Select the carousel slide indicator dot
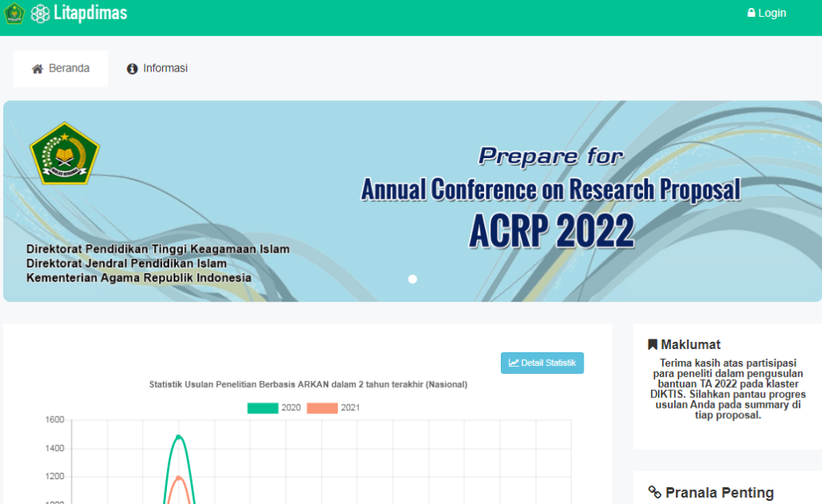The width and height of the screenshot is (822, 504). point(413,279)
